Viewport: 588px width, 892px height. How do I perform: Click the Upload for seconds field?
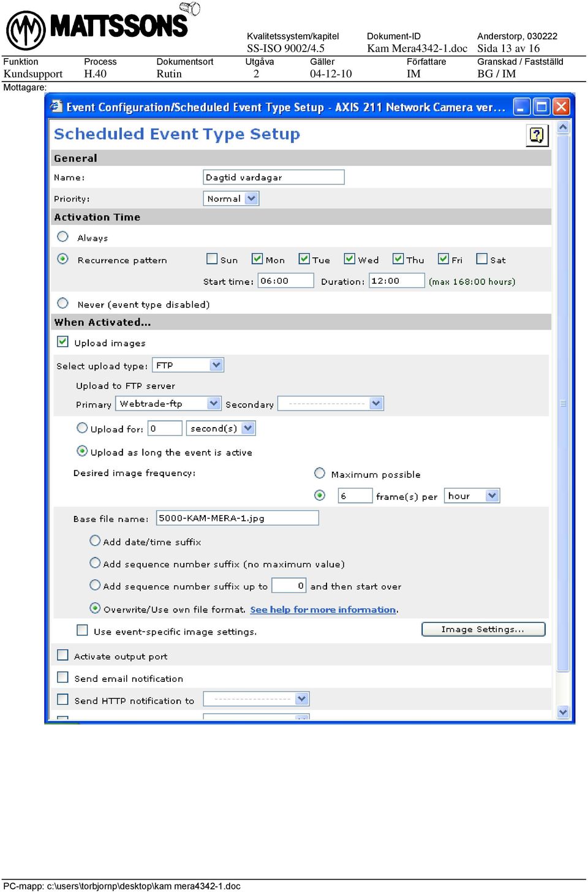165,428
